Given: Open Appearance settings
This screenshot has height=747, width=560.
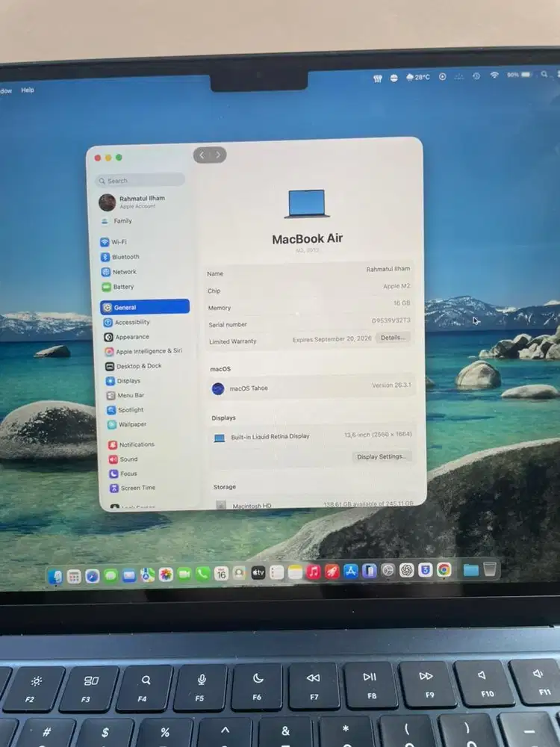Looking at the screenshot, I should tap(127, 337).
